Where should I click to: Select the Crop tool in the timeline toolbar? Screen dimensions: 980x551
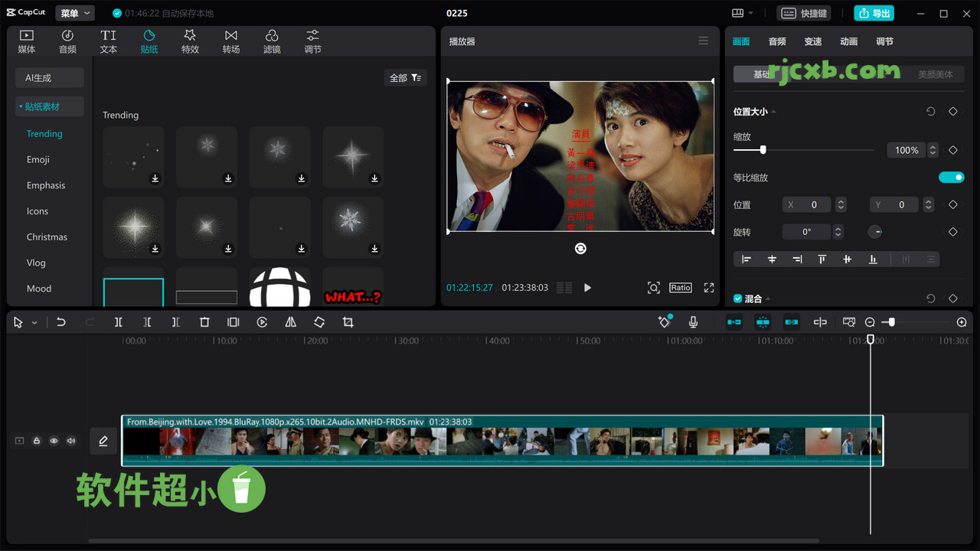coord(348,321)
